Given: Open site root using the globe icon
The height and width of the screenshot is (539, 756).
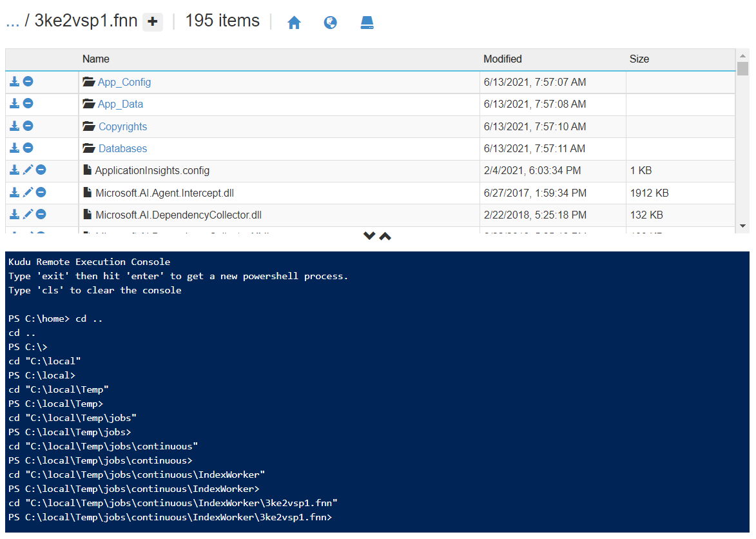Looking at the screenshot, I should (330, 22).
